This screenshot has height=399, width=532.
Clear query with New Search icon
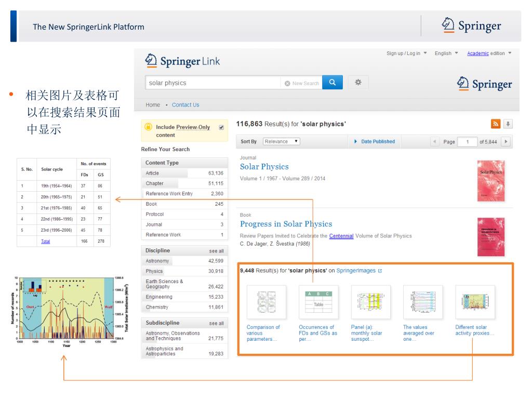[287, 84]
